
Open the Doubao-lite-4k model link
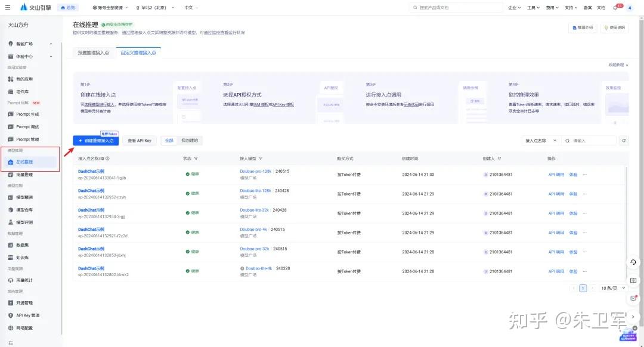point(259,268)
